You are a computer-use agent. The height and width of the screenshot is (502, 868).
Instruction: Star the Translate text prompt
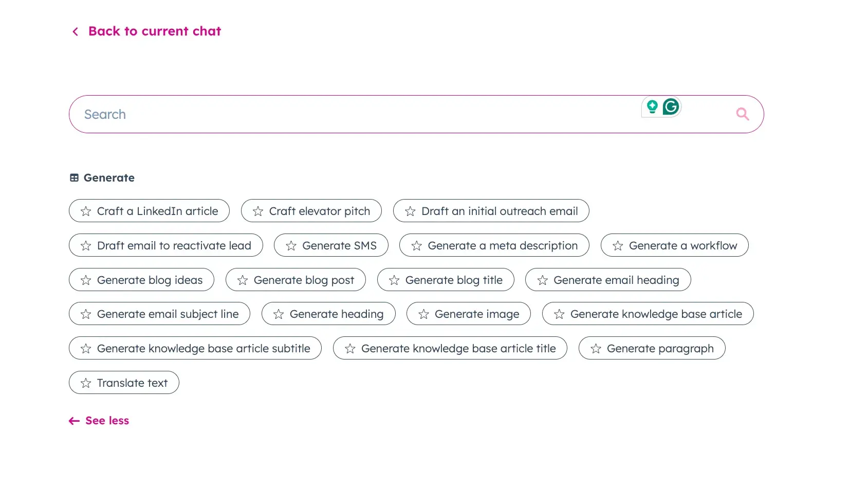[x=86, y=383]
